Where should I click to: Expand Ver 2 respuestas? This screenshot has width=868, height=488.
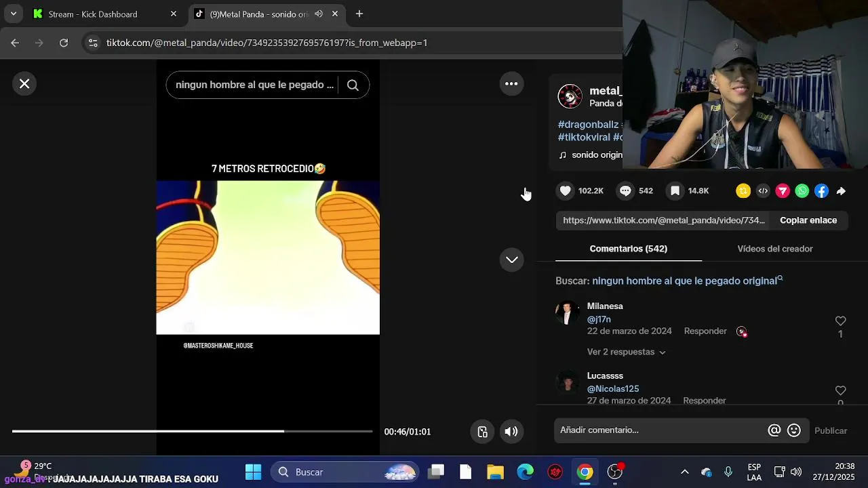pyautogui.click(x=627, y=352)
